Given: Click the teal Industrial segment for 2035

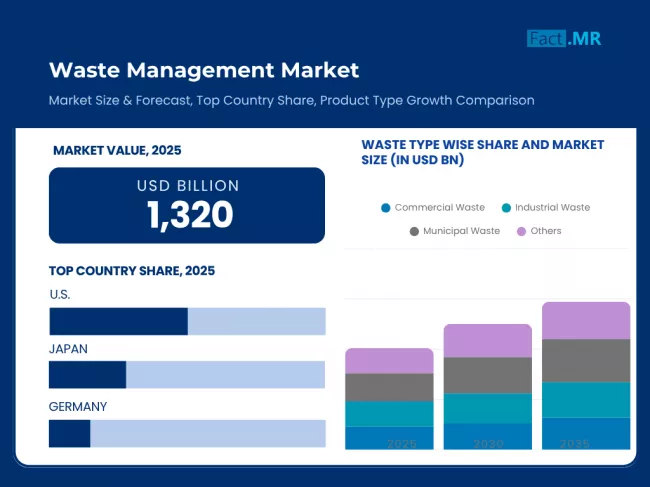Looking at the screenshot, I should [586, 400].
